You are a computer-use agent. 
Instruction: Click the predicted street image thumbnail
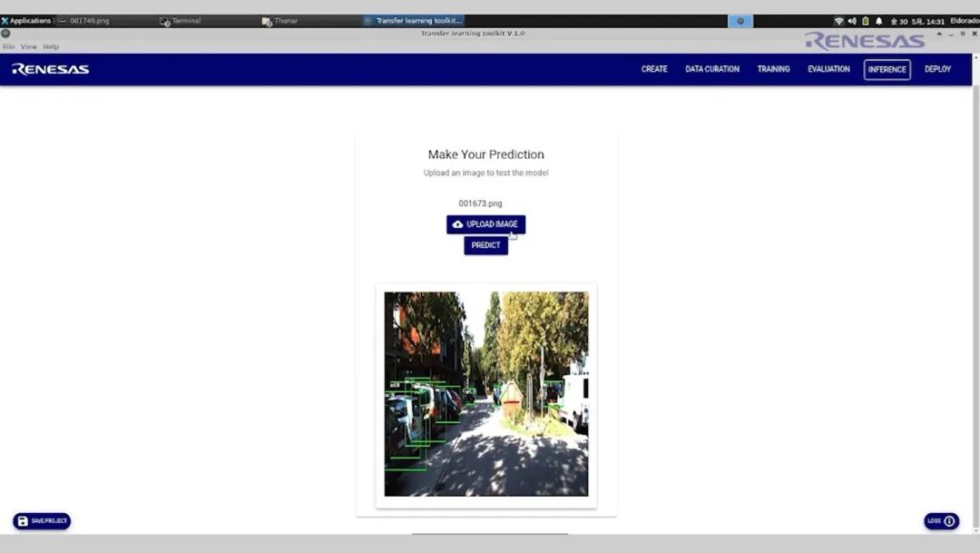click(486, 394)
